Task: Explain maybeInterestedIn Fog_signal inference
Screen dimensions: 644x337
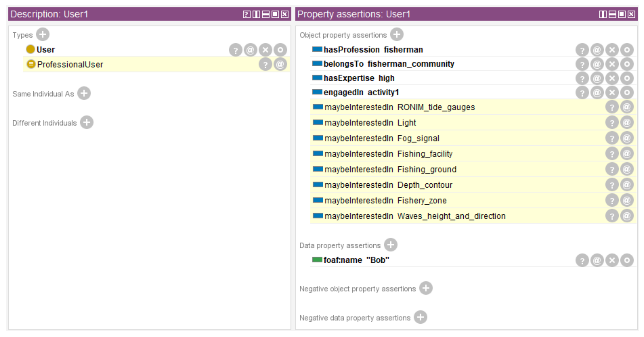Action: point(612,138)
